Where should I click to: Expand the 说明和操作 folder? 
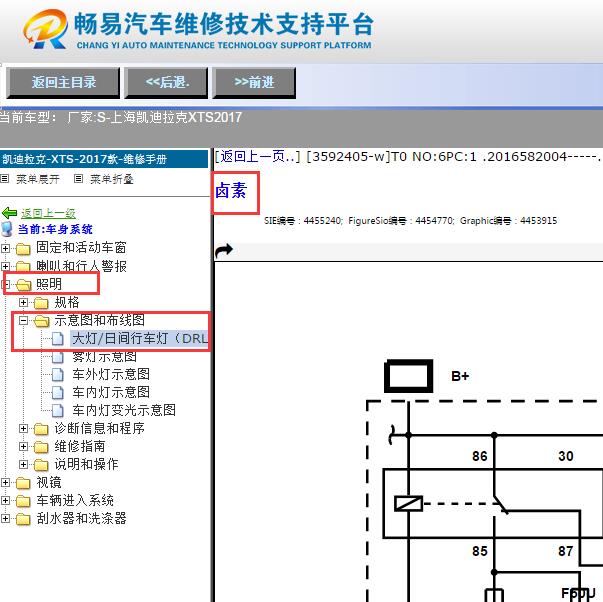(x=23, y=464)
